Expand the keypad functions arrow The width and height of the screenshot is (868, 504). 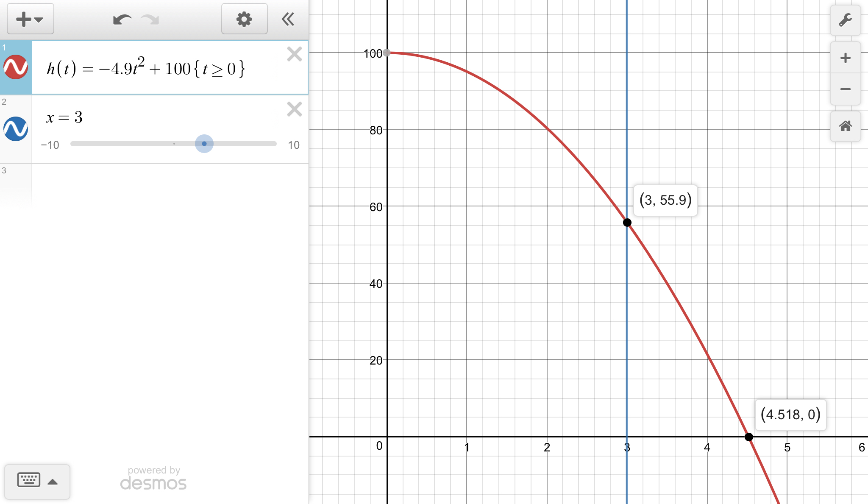coord(53,482)
